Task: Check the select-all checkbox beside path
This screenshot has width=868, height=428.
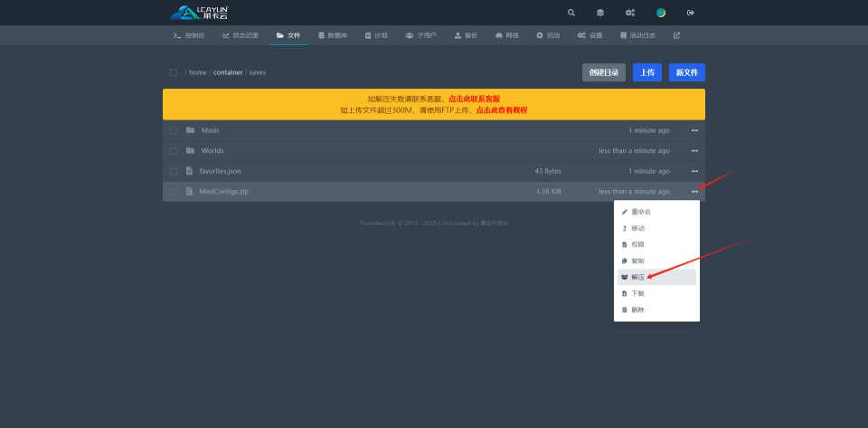Action: tap(174, 72)
